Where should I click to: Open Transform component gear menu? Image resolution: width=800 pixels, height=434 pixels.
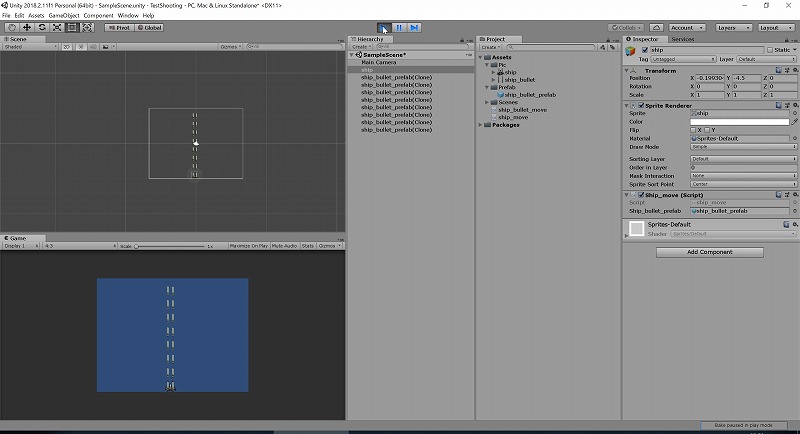(x=795, y=70)
